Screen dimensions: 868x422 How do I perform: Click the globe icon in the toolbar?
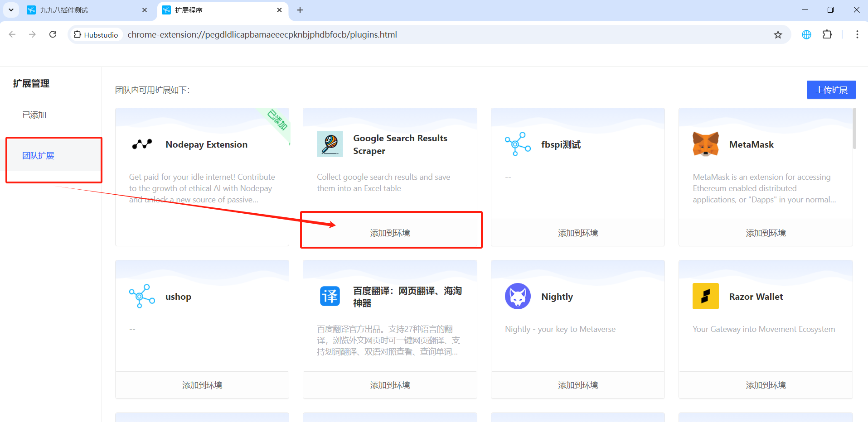(x=806, y=34)
